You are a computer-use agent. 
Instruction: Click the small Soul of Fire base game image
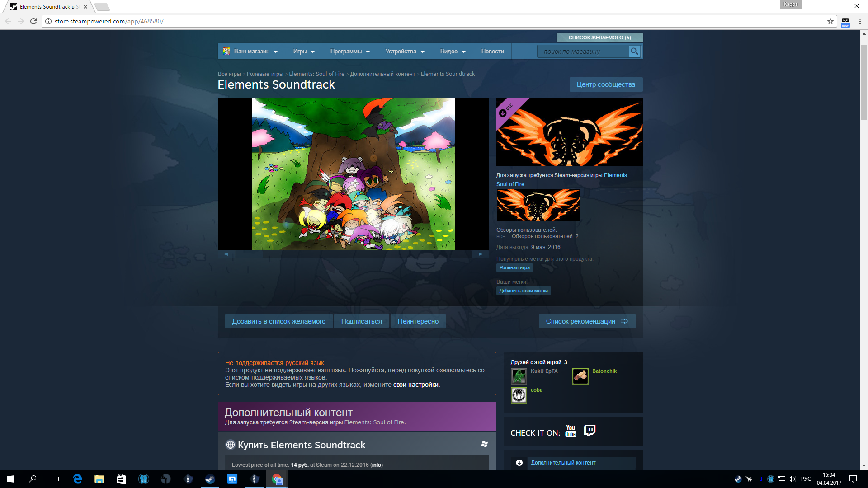[538, 205]
